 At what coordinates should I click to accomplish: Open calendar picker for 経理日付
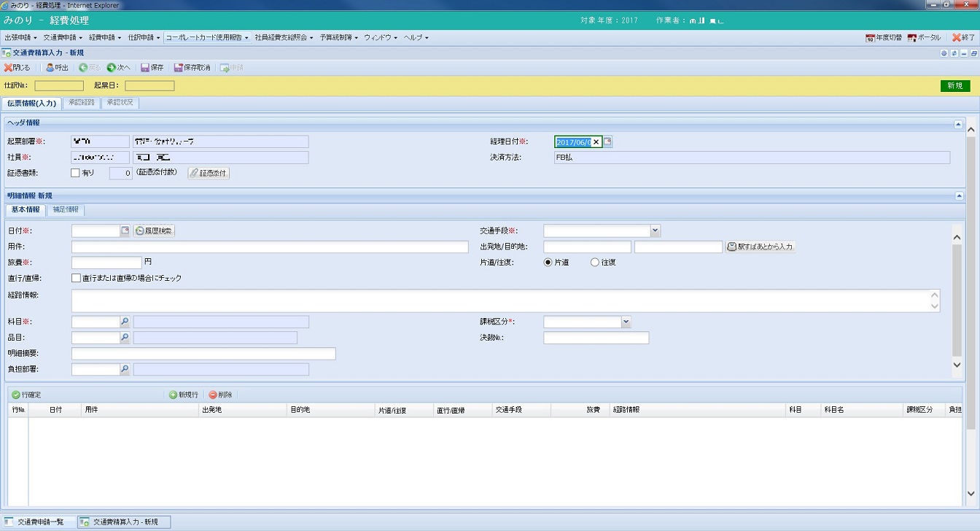click(608, 142)
